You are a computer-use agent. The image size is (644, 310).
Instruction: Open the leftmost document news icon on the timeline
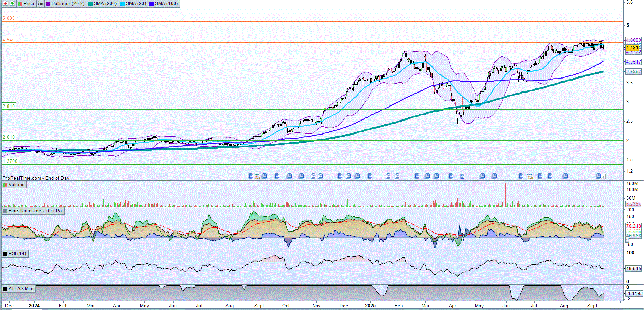251,176
